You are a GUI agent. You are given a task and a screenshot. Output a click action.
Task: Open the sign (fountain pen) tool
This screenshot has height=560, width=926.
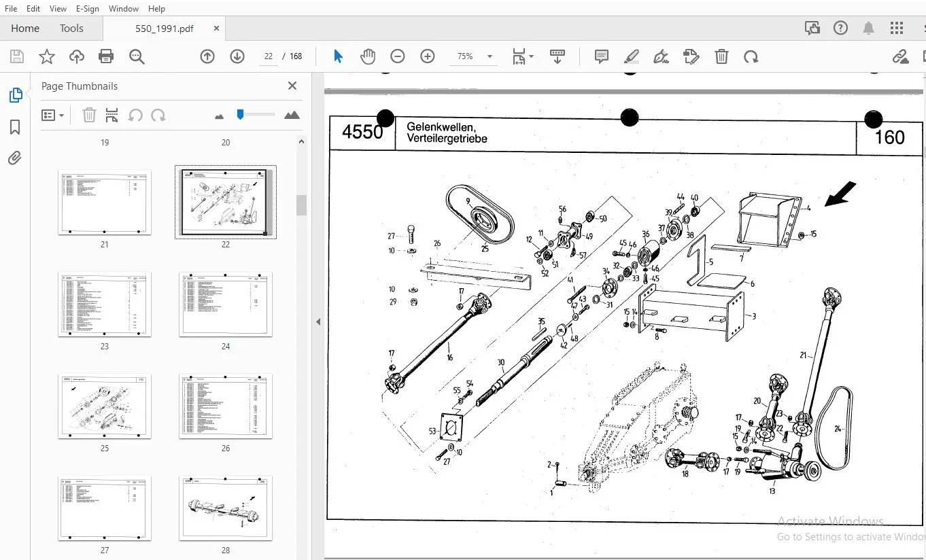(661, 56)
